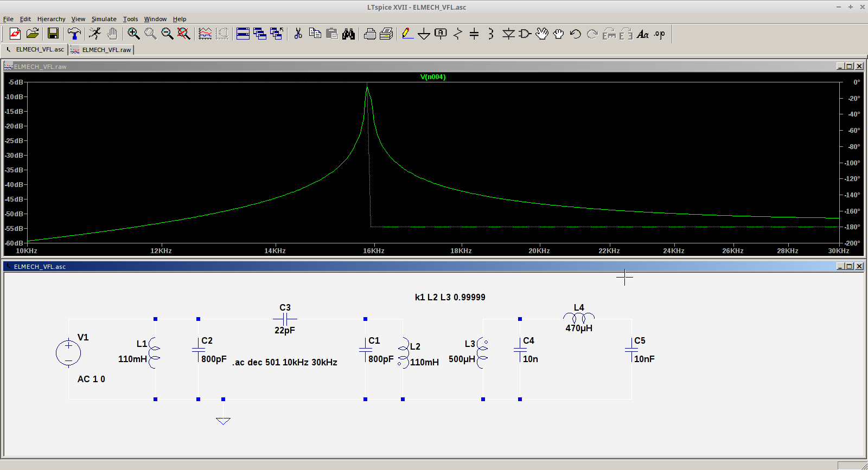Viewport: 868px width, 470px height.
Task: Select the Resistor component tool
Action: tap(457, 34)
